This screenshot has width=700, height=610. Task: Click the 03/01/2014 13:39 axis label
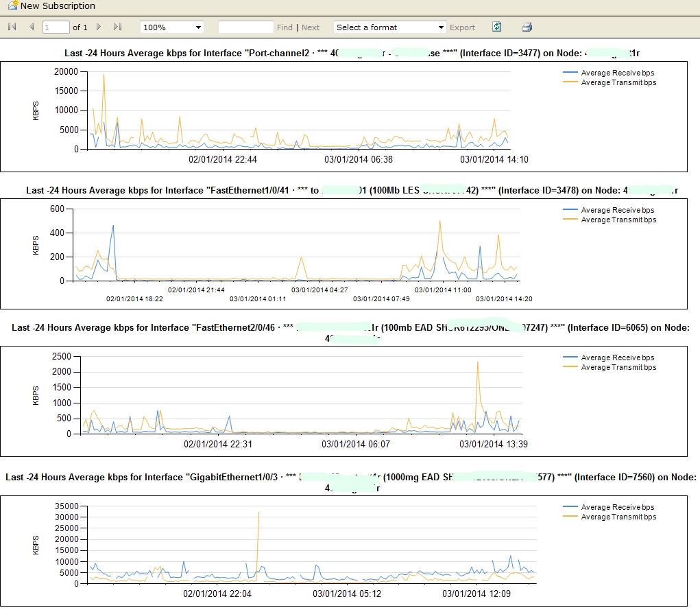point(494,444)
